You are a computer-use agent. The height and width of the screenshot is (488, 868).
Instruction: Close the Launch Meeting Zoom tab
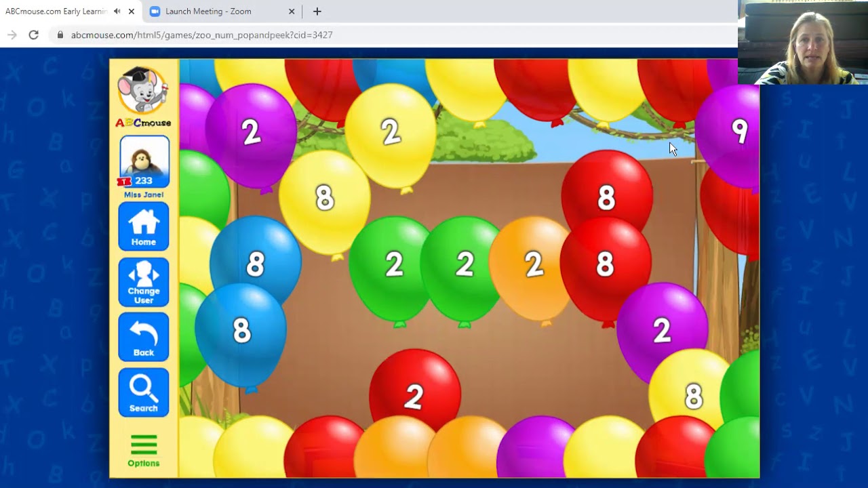pos(292,12)
